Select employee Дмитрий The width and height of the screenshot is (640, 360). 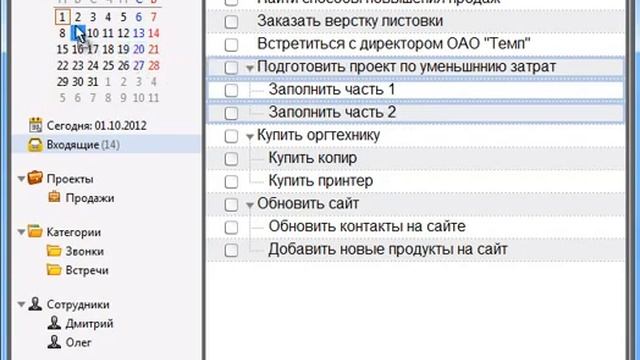(x=89, y=323)
